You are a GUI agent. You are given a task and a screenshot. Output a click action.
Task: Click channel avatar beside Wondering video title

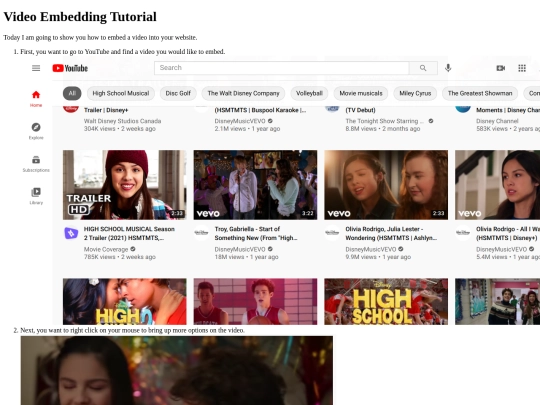tap(332, 233)
